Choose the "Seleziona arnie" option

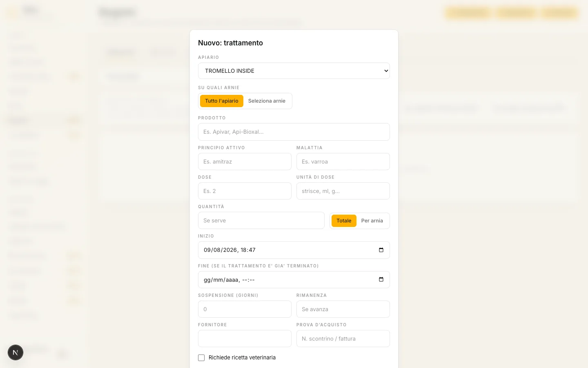267,101
